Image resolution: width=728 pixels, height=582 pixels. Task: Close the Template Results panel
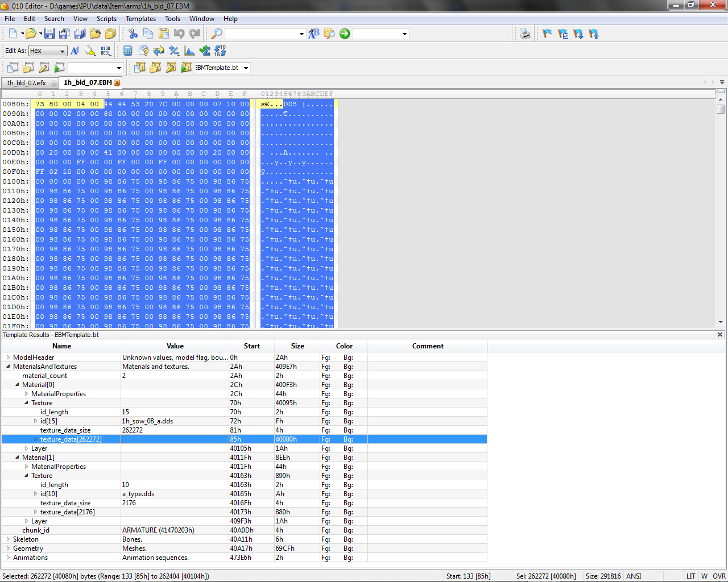720,335
